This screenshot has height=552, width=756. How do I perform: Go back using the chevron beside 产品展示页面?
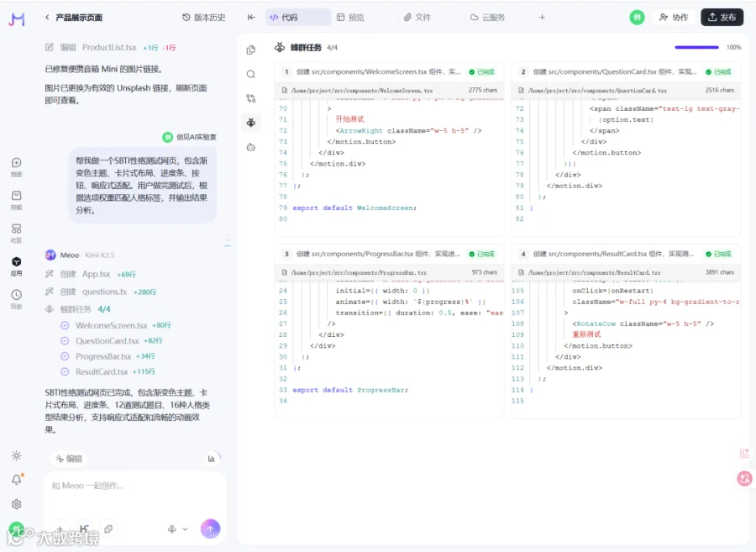(47, 18)
